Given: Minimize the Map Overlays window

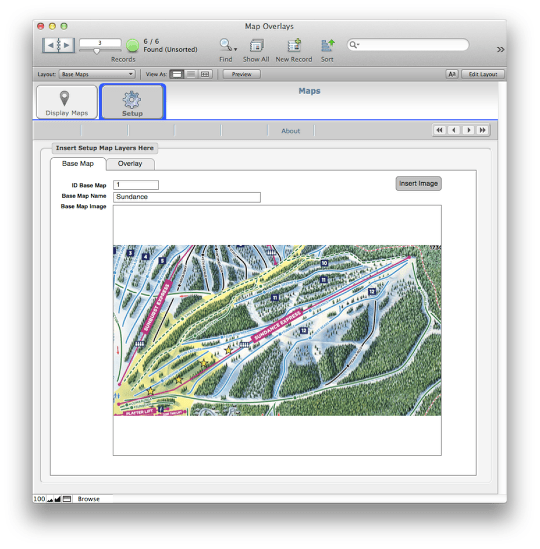Looking at the screenshot, I should coord(52,26).
